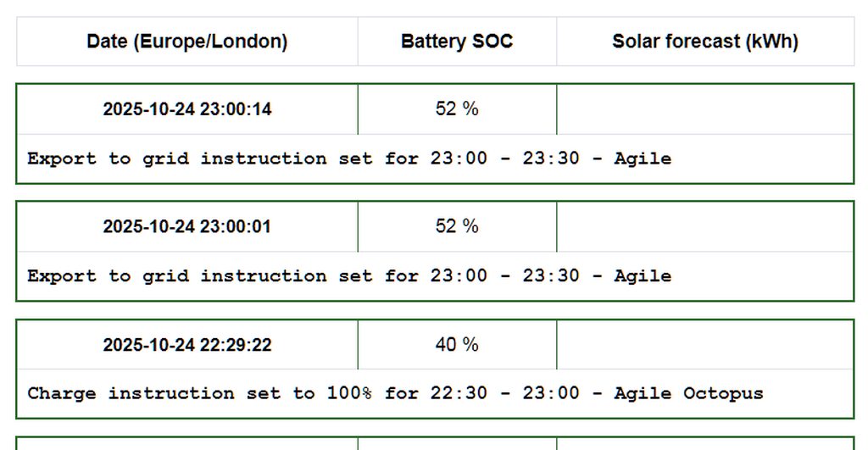This screenshot has width=868, height=450.
Task: Click the 52 % value beside 23:00:14
Action: (457, 108)
